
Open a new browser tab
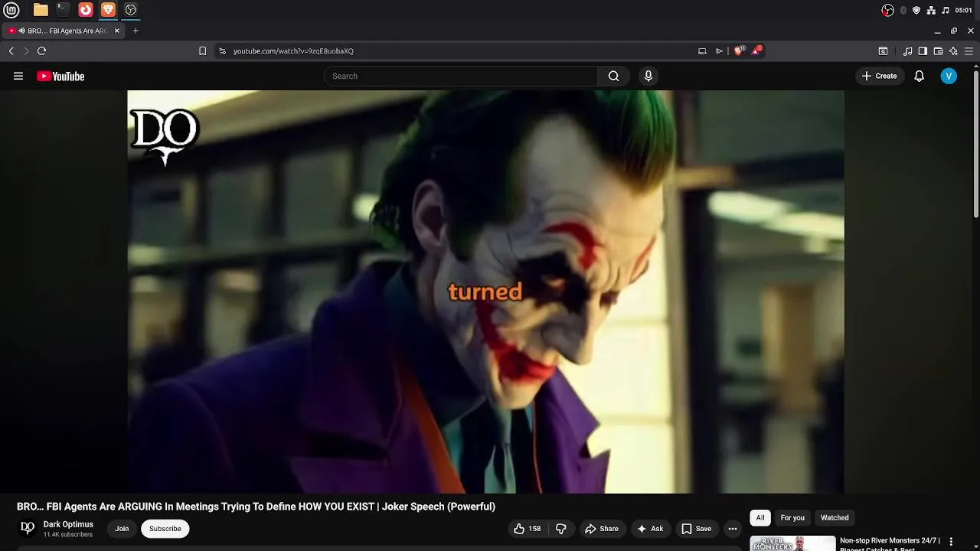[x=136, y=31]
